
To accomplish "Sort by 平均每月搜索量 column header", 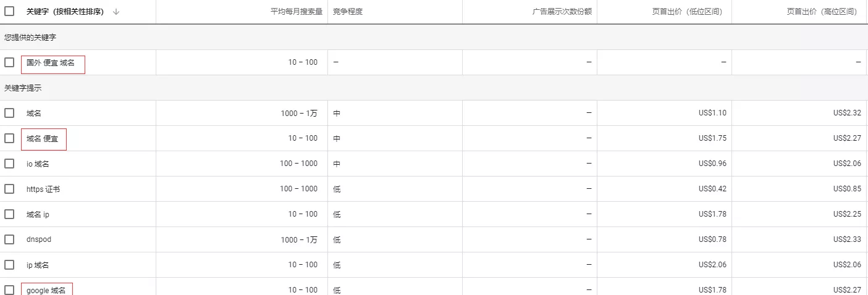I will click(x=297, y=12).
